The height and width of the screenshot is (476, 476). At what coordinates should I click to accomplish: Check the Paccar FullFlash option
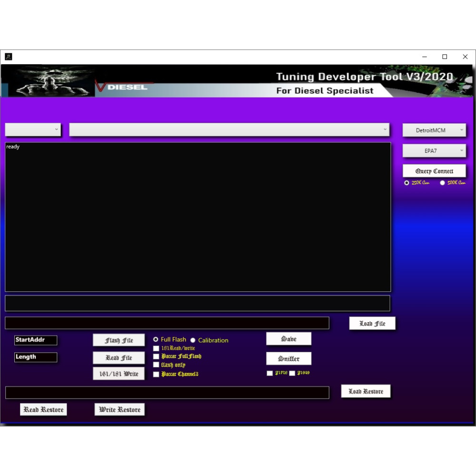[x=156, y=356]
